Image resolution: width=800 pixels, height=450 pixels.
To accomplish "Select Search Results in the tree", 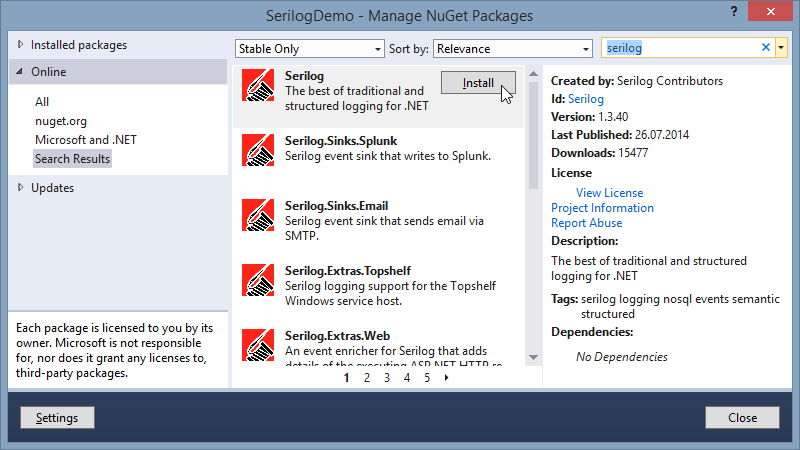I will [x=72, y=159].
